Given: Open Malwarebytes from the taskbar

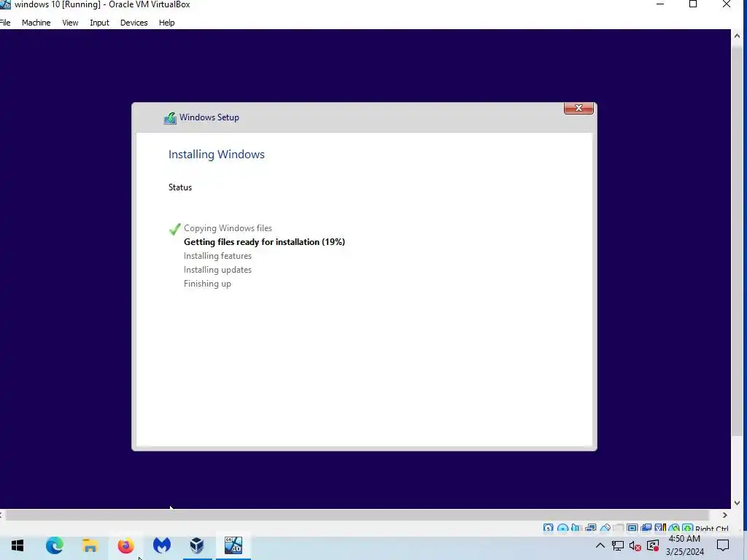Looking at the screenshot, I should (x=162, y=545).
